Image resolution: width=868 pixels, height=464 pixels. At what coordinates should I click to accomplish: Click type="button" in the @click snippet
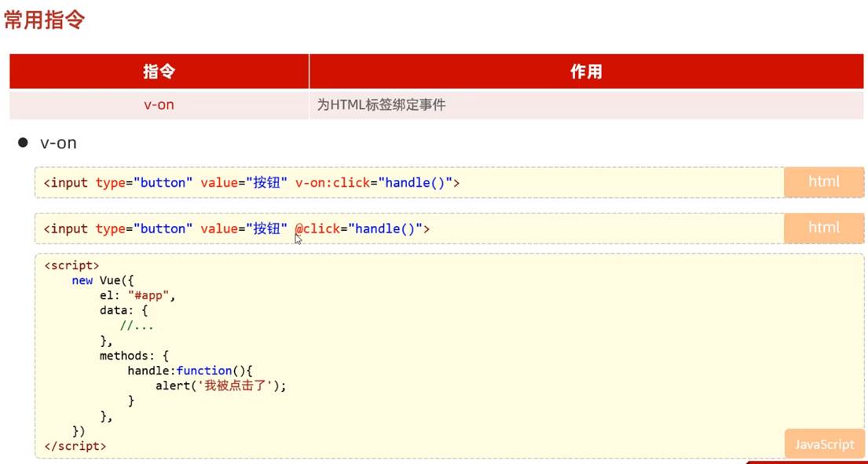coord(144,228)
